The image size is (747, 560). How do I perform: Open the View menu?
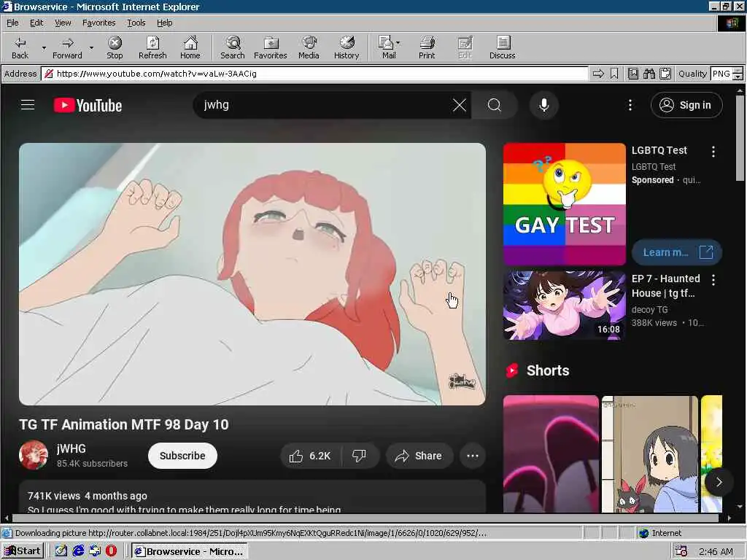(63, 23)
